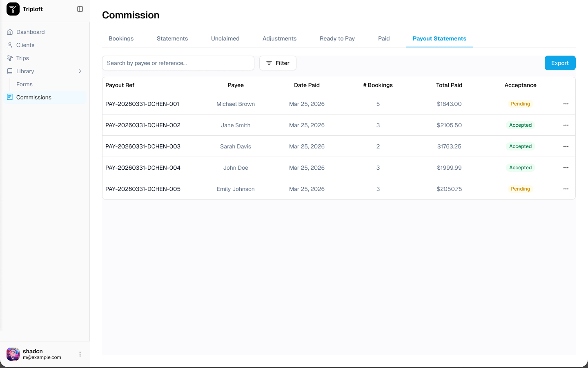Click the $2050.75 total paid amount
The image size is (588, 368).
tap(449, 189)
